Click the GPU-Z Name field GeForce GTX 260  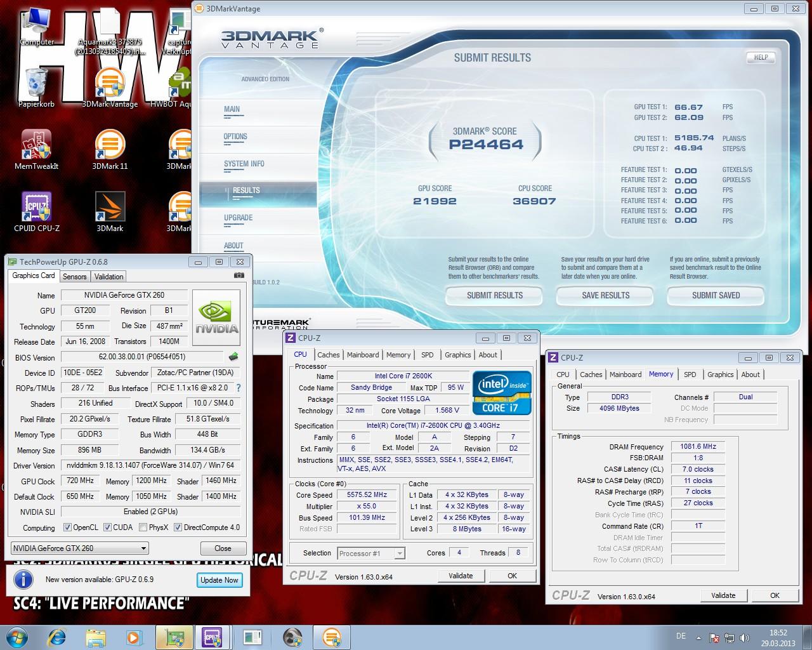tap(124, 295)
